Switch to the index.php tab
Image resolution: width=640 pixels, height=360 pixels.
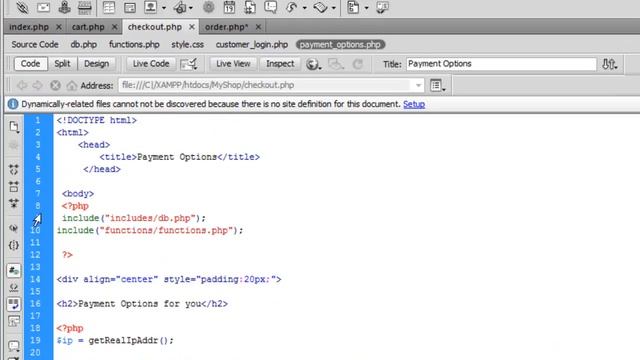29,27
